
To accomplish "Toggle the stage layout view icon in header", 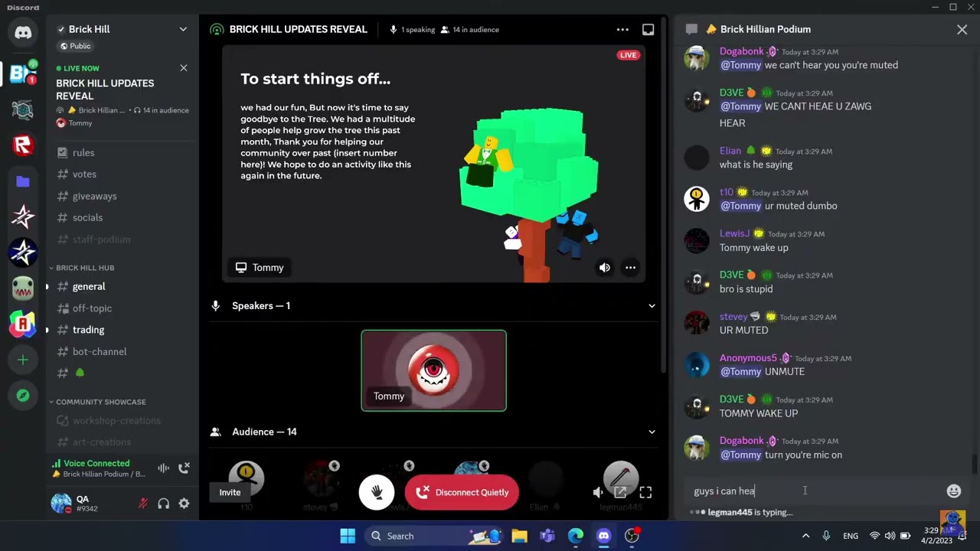I will [x=648, y=30].
